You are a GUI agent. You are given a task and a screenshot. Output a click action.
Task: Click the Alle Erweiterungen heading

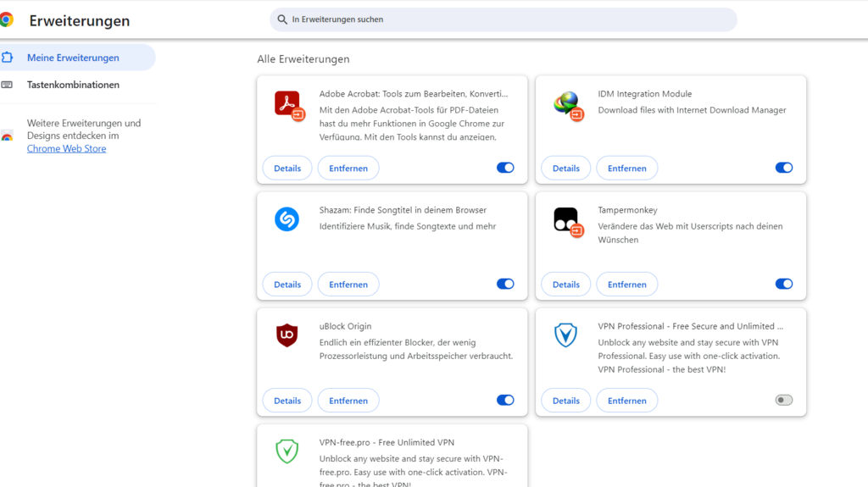[303, 58]
